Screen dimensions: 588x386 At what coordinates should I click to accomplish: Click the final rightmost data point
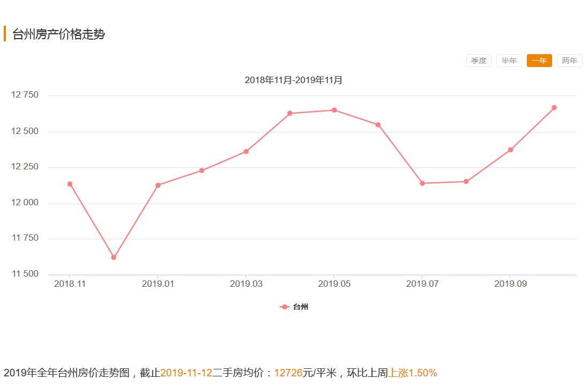tap(554, 108)
